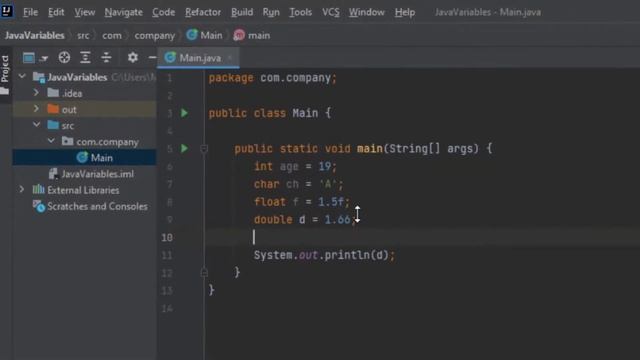640x360 pixels.
Task: Select the src folder row
Action: coord(85,125)
